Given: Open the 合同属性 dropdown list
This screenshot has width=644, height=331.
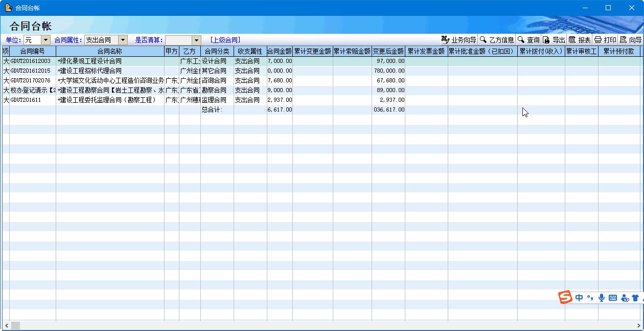Looking at the screenshot, I should click(x=123, y=40).
